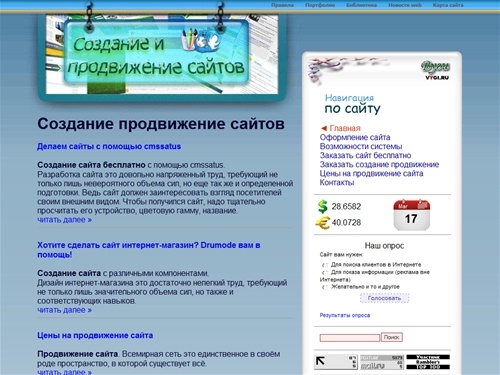The width and height of the screenshot is (500, 375).
Task: Open the Цены на продвижение сайта sidebar link
Action: (x=371, y=173)
